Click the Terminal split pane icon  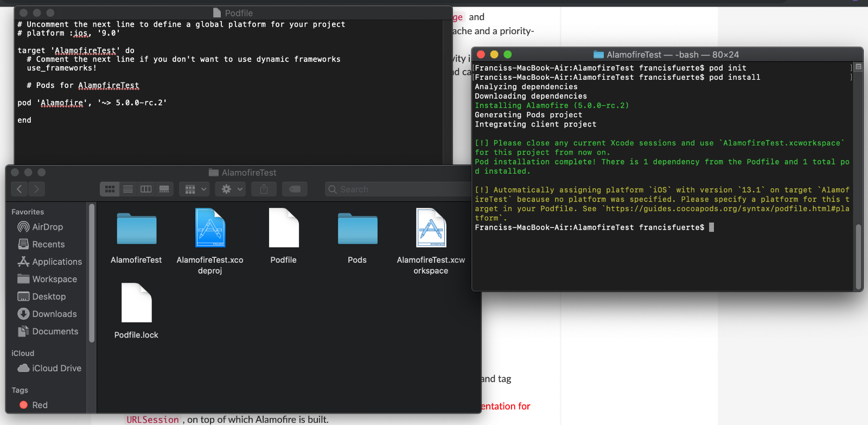pyautogui.click(x=858, y=67)
